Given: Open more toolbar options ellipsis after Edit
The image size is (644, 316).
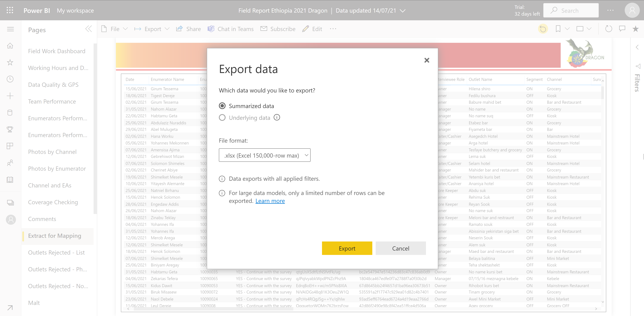Looking at the screenshot, I should point(333,29).
